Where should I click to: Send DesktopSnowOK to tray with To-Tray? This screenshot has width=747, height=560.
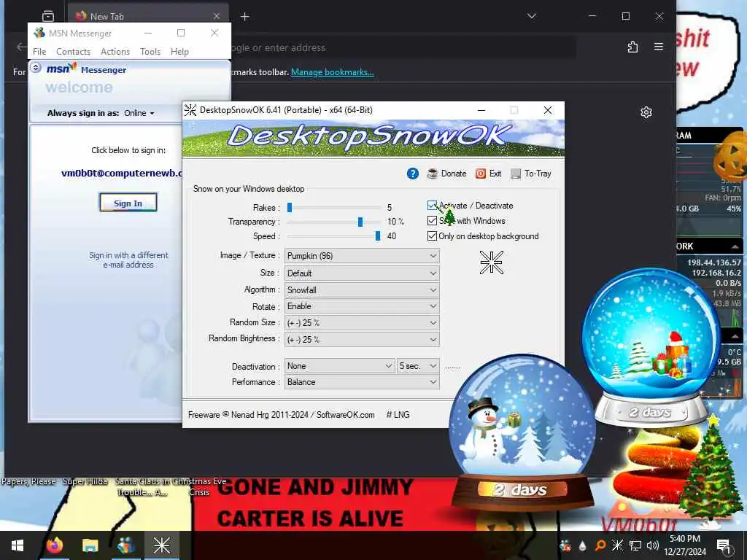tap(531, 174)
